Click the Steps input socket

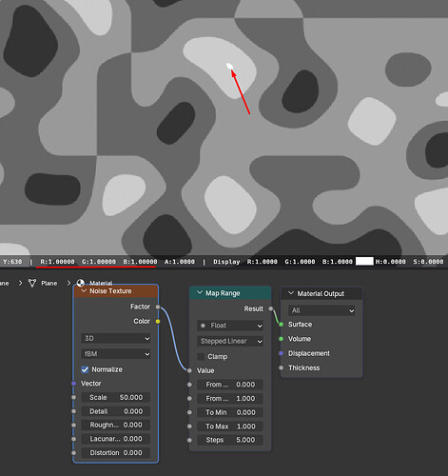pyautogui.click(x=189, y=440)
